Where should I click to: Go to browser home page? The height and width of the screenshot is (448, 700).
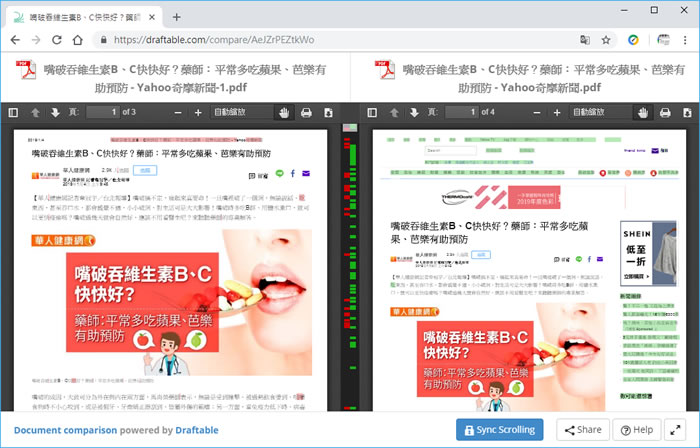(x=78, y=40)
